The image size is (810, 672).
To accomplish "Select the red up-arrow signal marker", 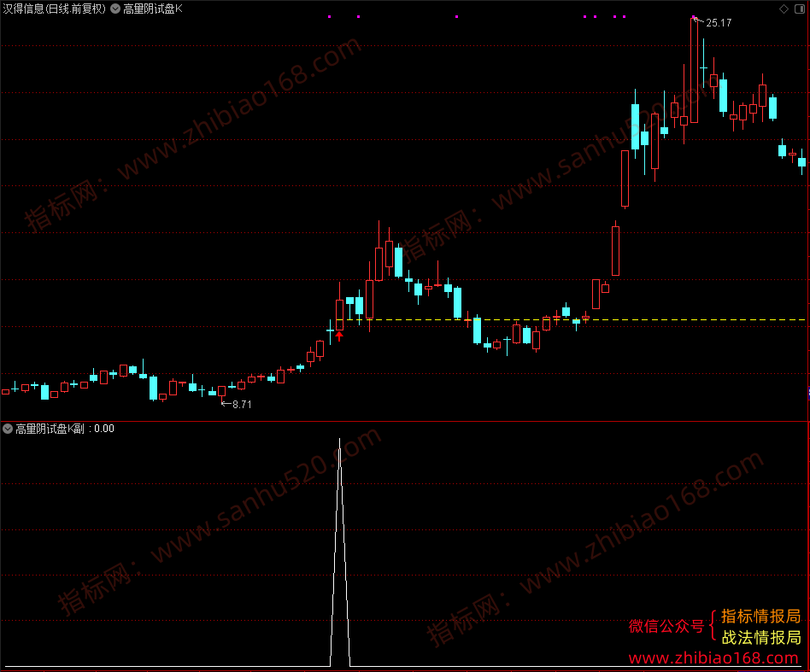I will point(339,336).
